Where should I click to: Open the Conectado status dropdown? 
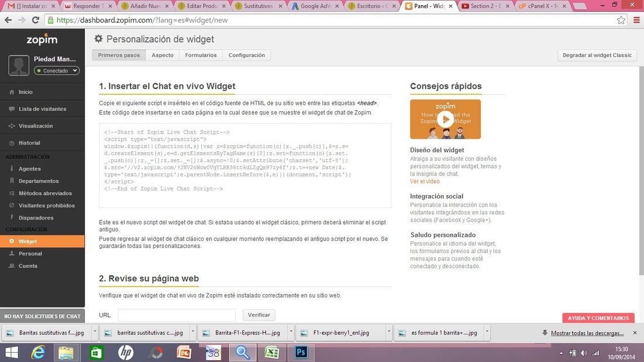pos(57,71)
